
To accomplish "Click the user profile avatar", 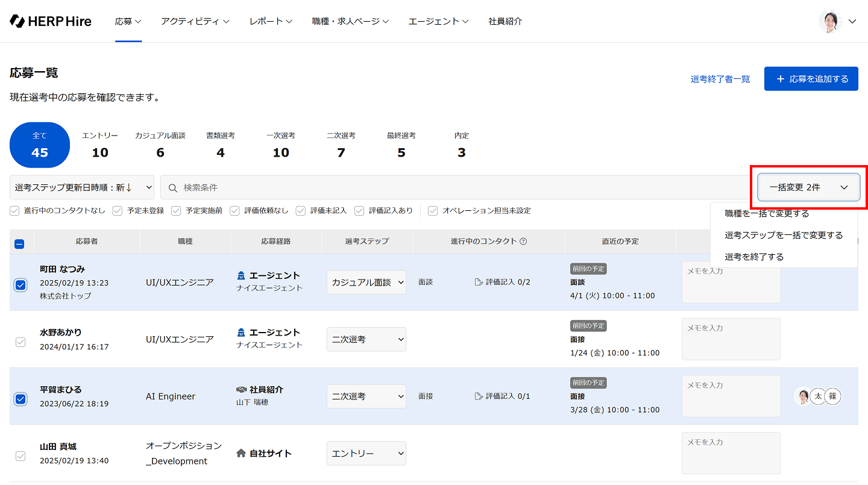I will coord(830,21).
